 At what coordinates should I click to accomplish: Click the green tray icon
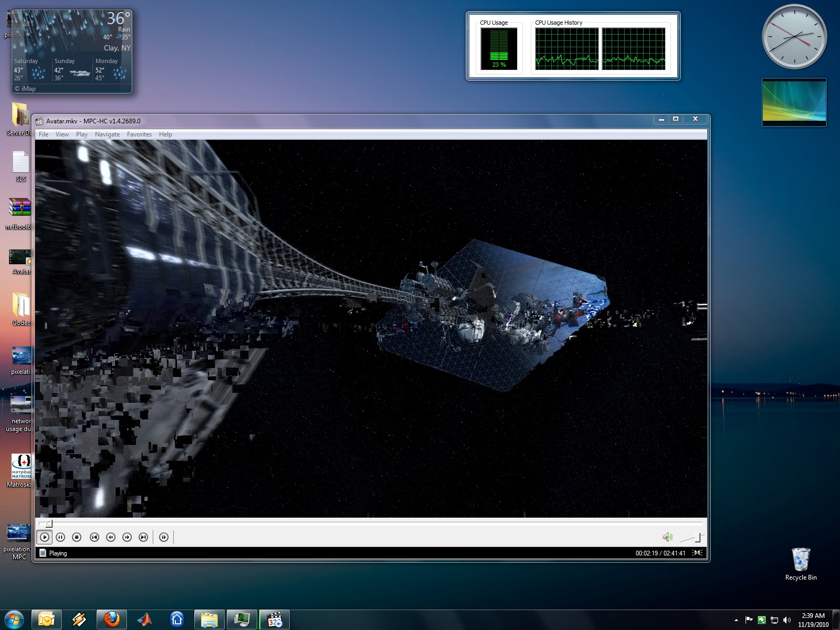tap(762, 620)
